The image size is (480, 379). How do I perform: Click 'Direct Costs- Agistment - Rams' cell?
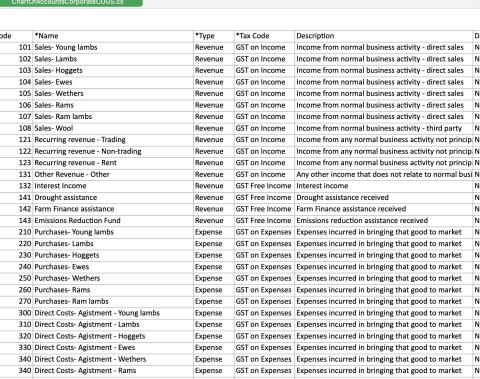(113, 371)
